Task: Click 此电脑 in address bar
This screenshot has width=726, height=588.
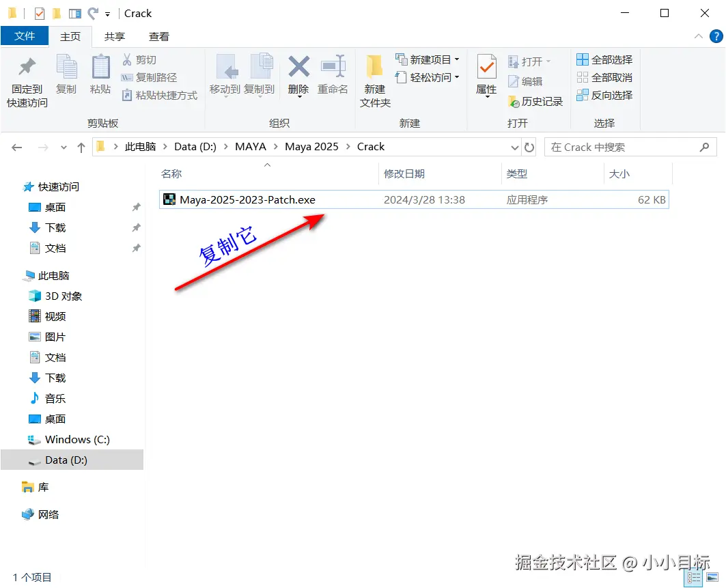Action: (x=140, y=147)
